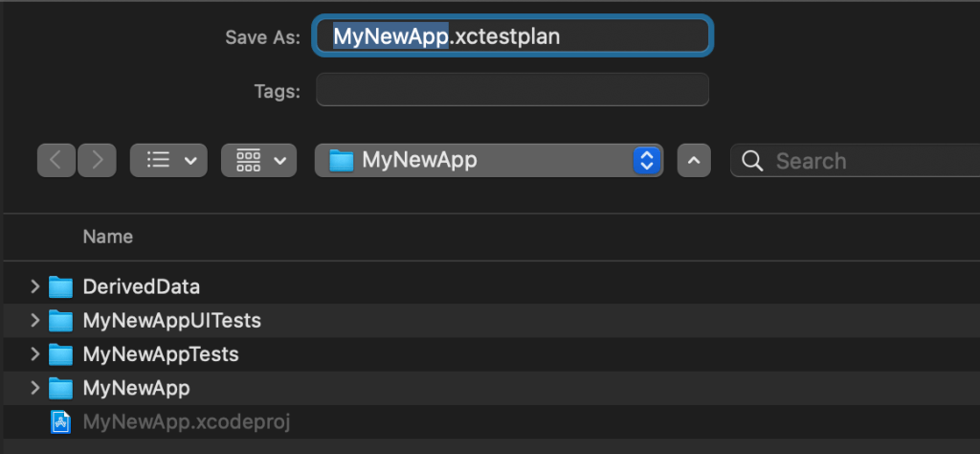Sort by the Name column header
This screenshot has height=454, width=980.
(107, 237)
